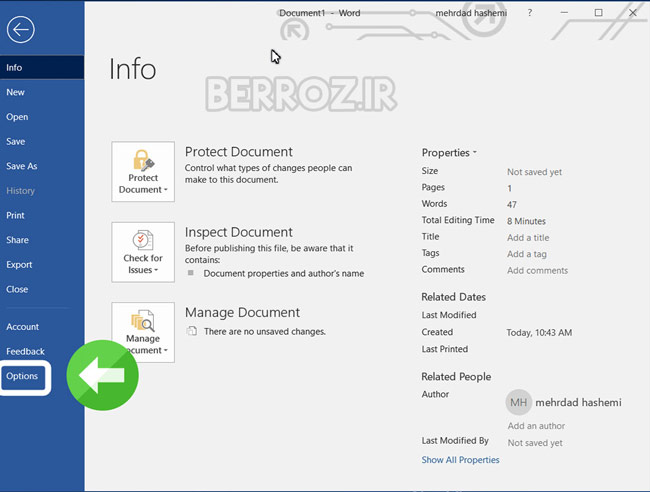650x492 pixels.
Task: Click the Protect Document heading
Action: coord(239,152)
